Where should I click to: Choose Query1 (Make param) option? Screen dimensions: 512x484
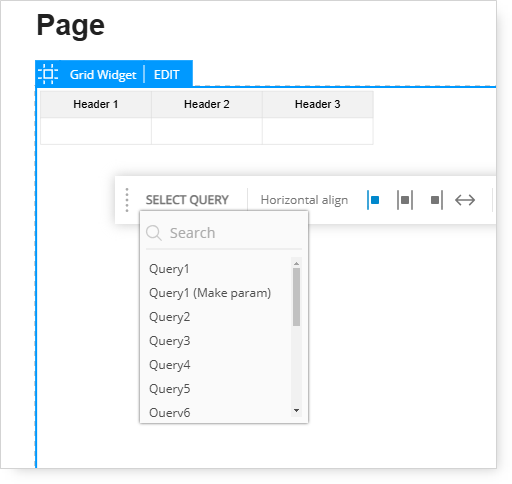coord(210,293)
